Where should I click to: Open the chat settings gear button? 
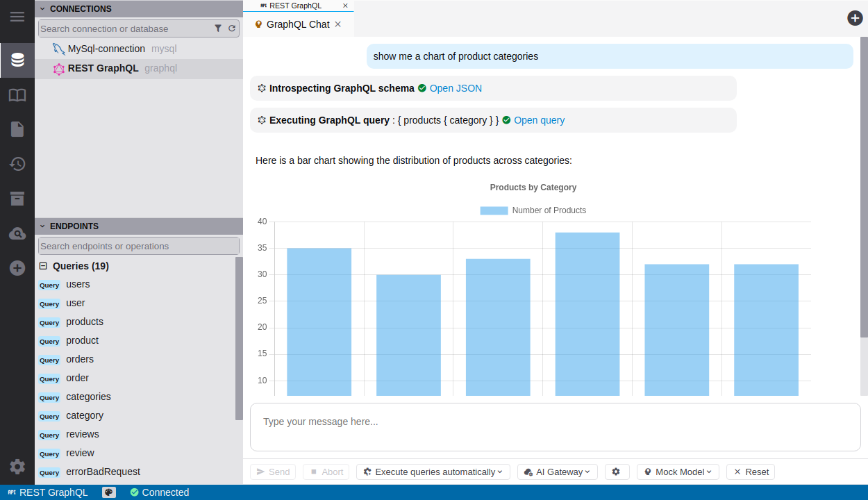pyautogui.click(x=616, y=472)
